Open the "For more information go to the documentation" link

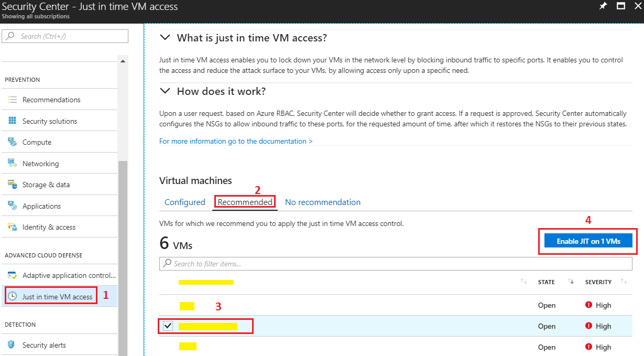point(236,141)
